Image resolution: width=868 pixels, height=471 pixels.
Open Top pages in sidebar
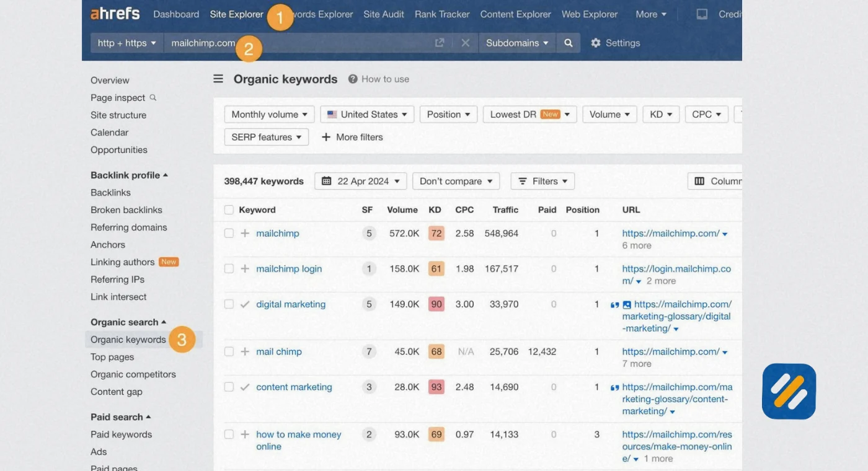[x=112, y=357]
